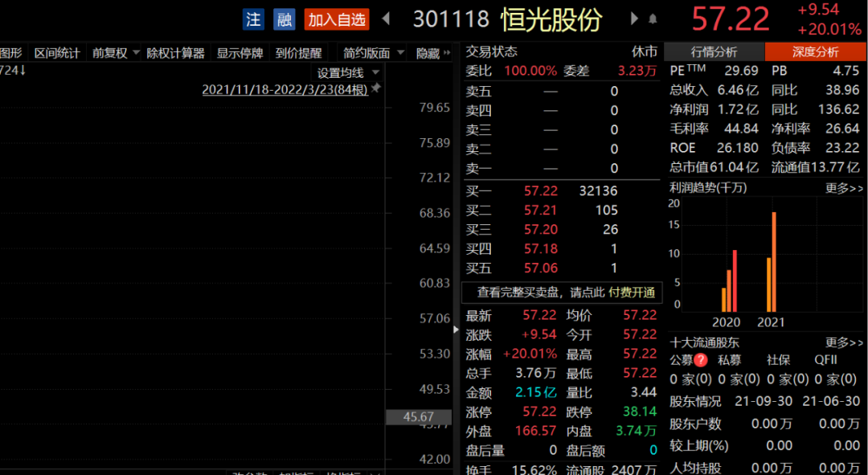Go to previous stock with left arrow
This screenshot has width=868, height=475.
point(387,18)
